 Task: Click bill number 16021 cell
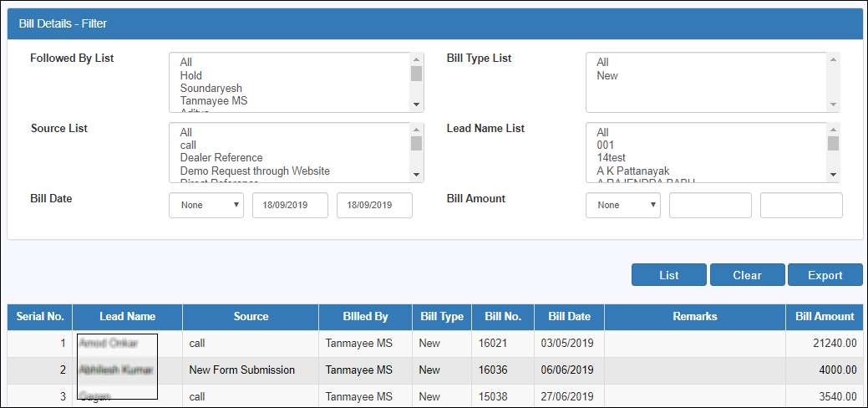(x=503, y=344)
